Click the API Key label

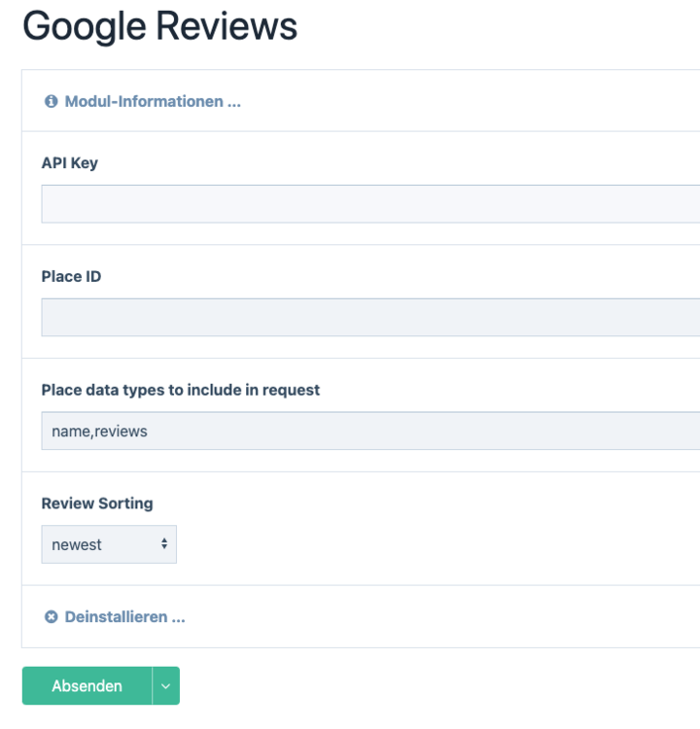tap(69, 163)
